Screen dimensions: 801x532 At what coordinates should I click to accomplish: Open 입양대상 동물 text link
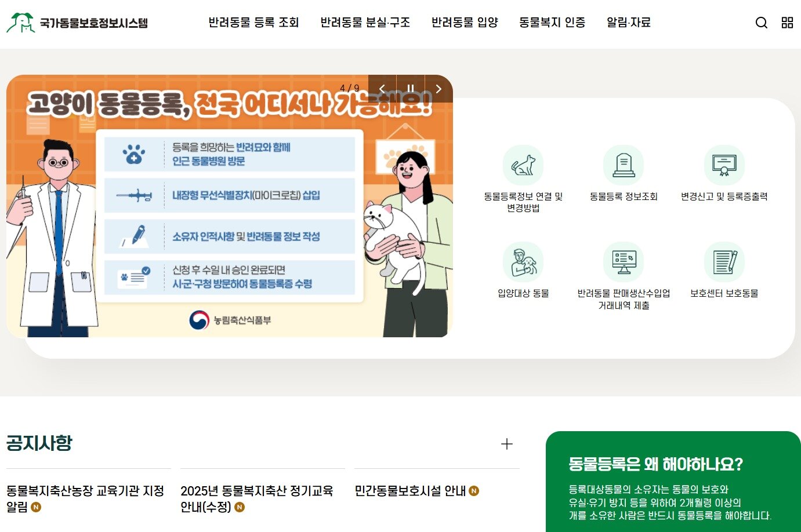coord(523,293)
